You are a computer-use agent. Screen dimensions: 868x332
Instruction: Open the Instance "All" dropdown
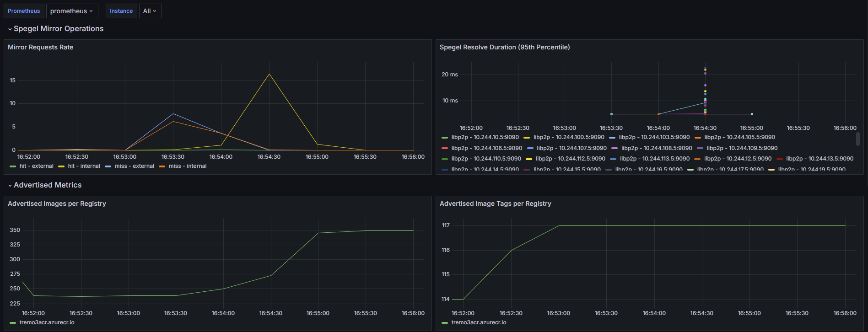click(x=150, y=11)
